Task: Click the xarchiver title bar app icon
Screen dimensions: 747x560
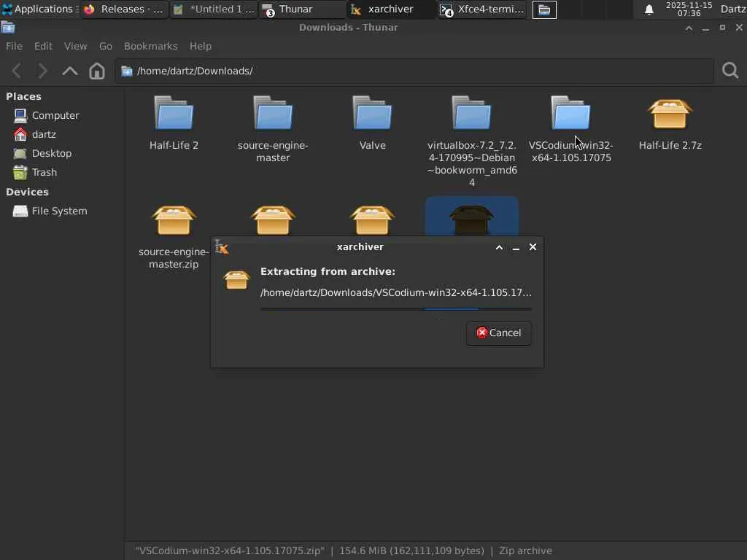Action: 222,246
